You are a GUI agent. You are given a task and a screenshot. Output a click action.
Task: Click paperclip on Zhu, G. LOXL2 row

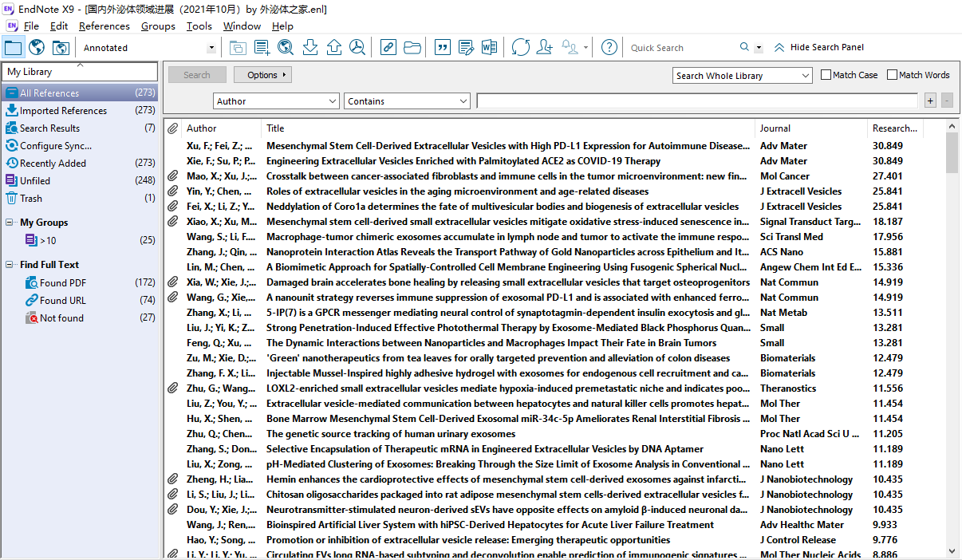[x=172, y=388]
